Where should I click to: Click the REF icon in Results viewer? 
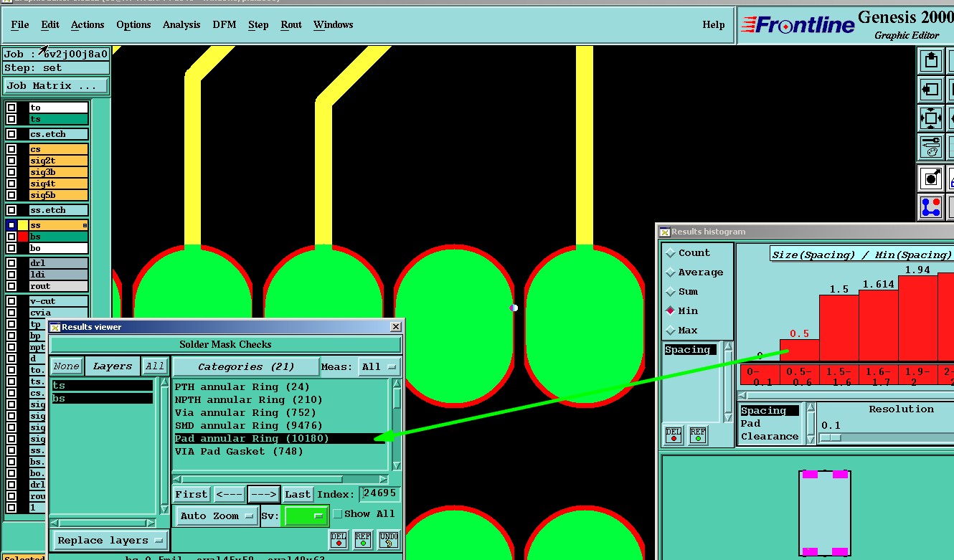363,539
